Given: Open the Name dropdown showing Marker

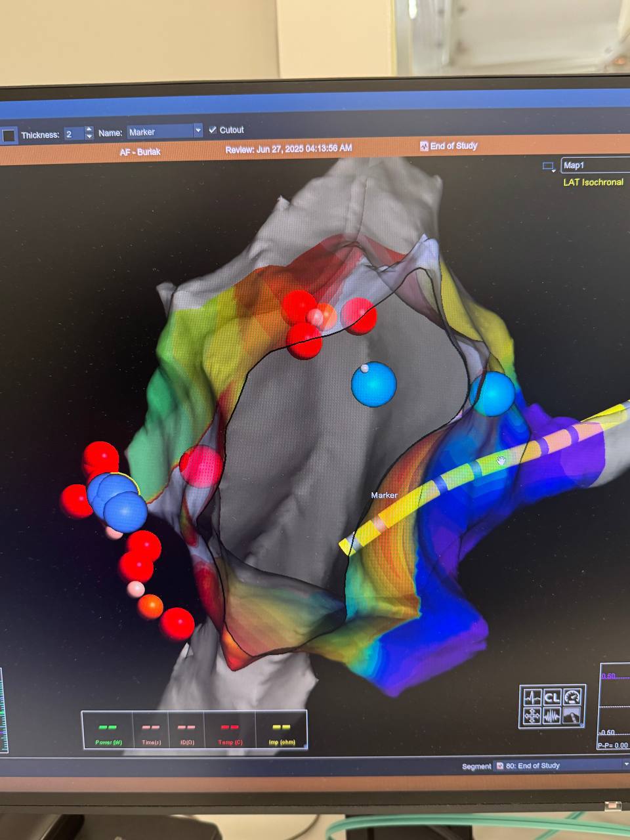Looking at the screenshot, I should (x=165, y=132).
